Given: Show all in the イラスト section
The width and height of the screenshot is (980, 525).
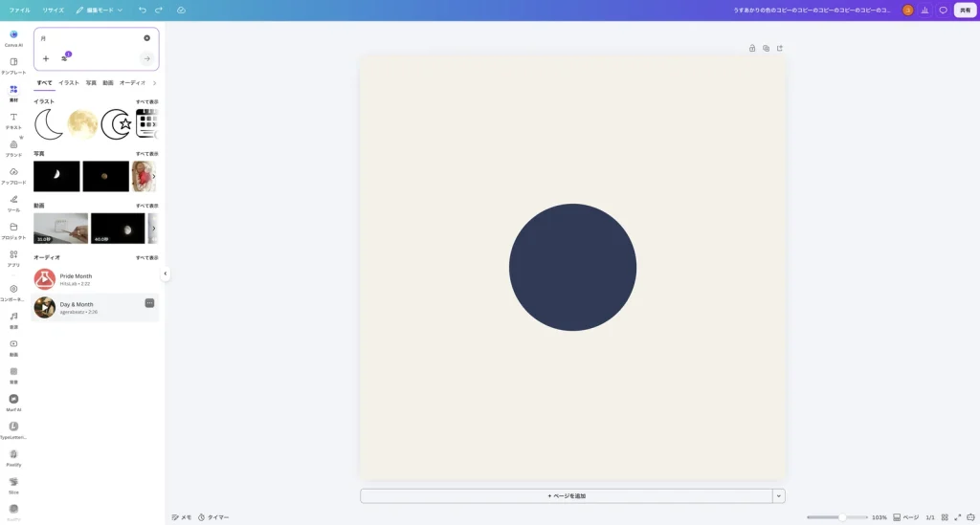Looking at the screenshot, I should click(146, 101).
